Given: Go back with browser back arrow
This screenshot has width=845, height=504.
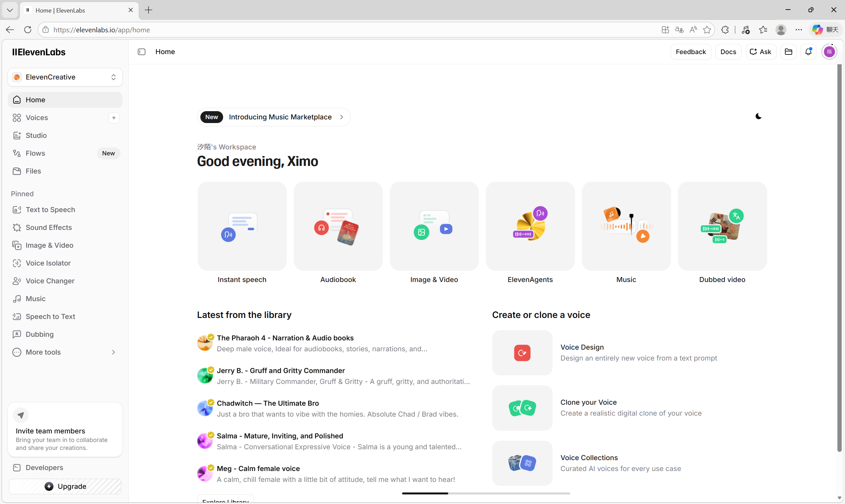Looking at the screenshot, I should pyautogui.click(x=10, y=30).
